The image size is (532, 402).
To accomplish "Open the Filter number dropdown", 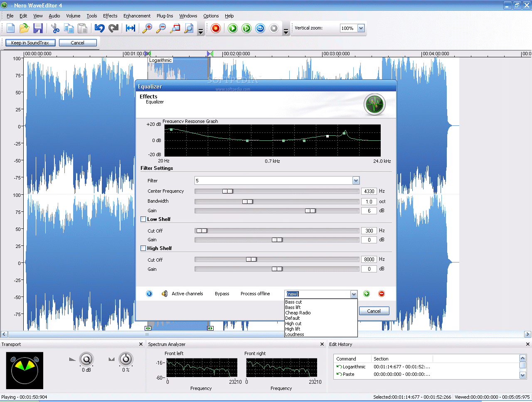I will [x=356, y=181].
